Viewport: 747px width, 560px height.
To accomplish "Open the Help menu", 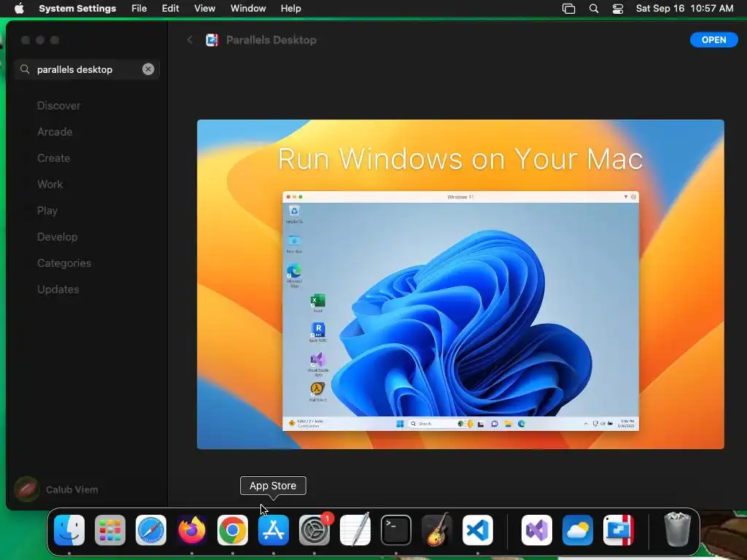I will click(290, 9).
